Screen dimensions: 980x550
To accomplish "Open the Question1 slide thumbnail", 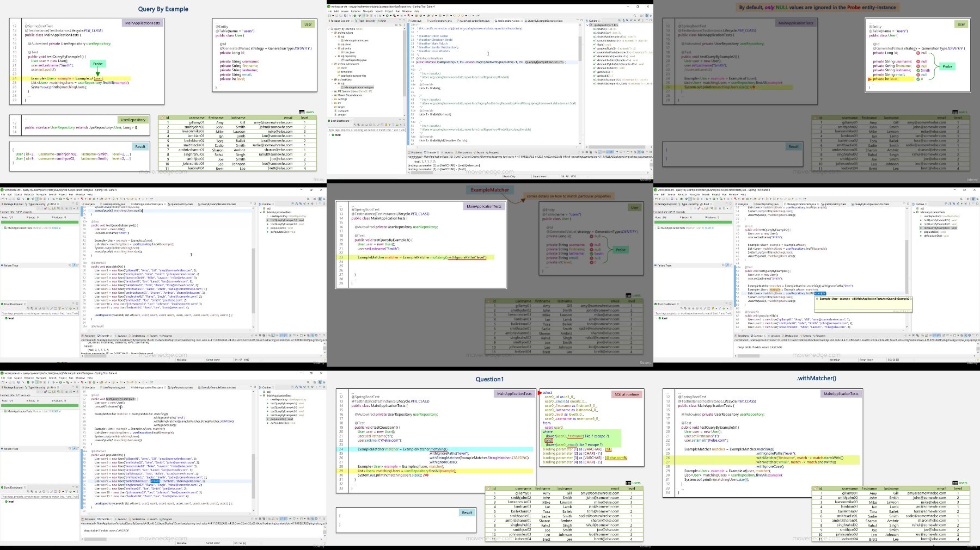I will pyautogui.click(x=490, y=458).
